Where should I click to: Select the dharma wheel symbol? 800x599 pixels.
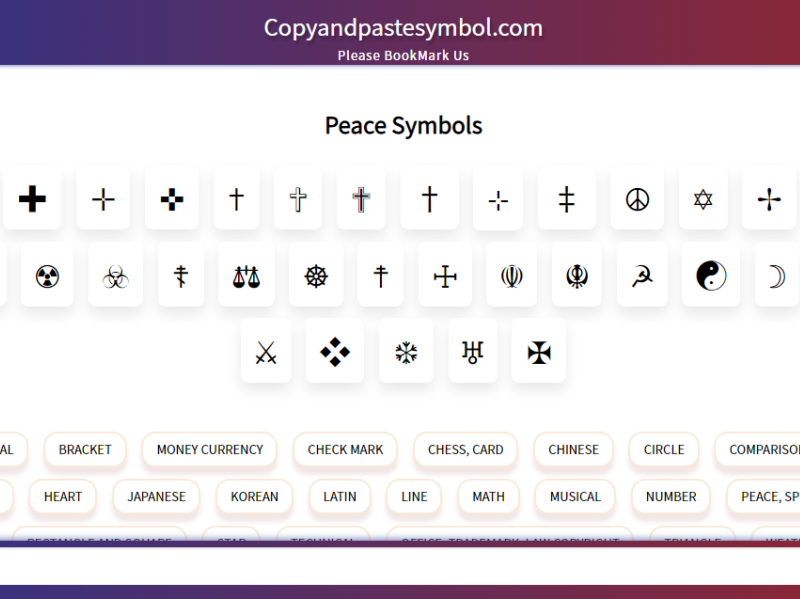point(315,275)
